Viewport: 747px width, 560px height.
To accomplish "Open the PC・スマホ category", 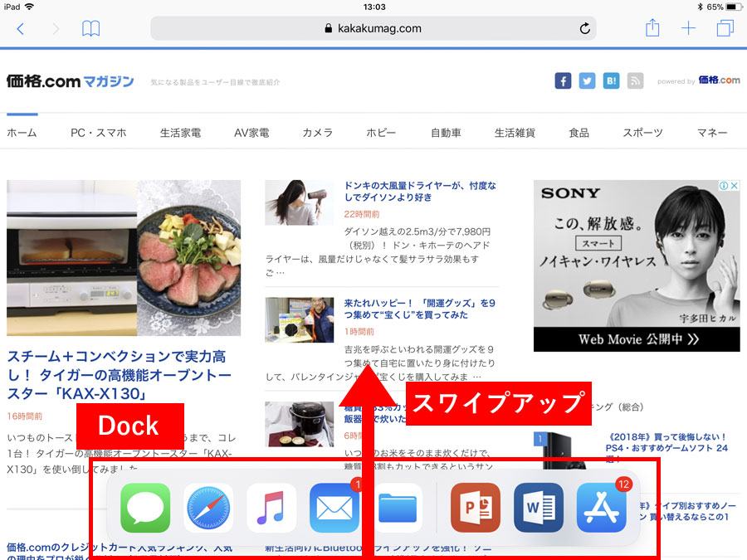I will click(99, 133).
